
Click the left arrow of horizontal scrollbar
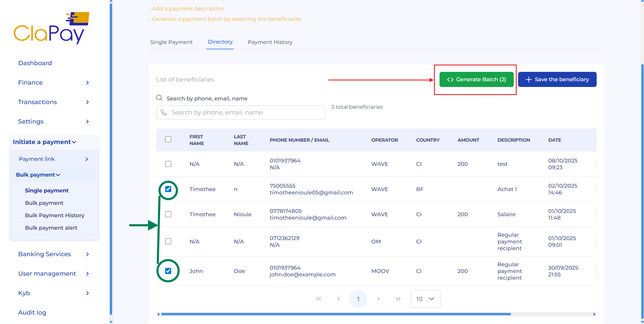click(x=158, y=314)
